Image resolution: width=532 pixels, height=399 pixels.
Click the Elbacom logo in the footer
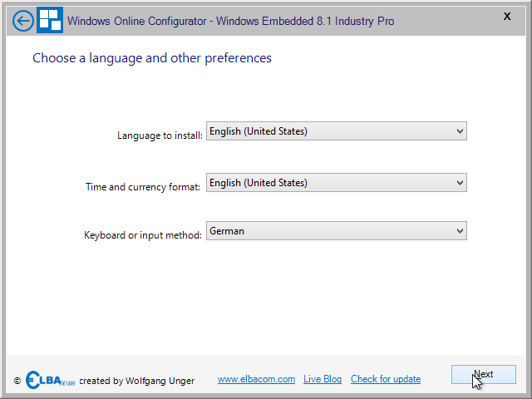pos(50,380)
